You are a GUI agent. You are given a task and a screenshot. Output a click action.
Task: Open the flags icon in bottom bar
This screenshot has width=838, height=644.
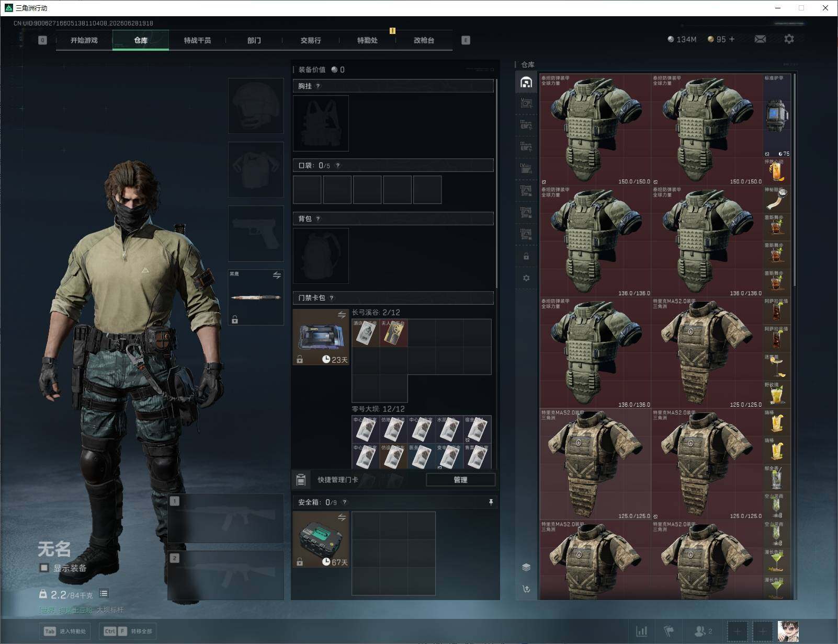(x=669, y=631)
